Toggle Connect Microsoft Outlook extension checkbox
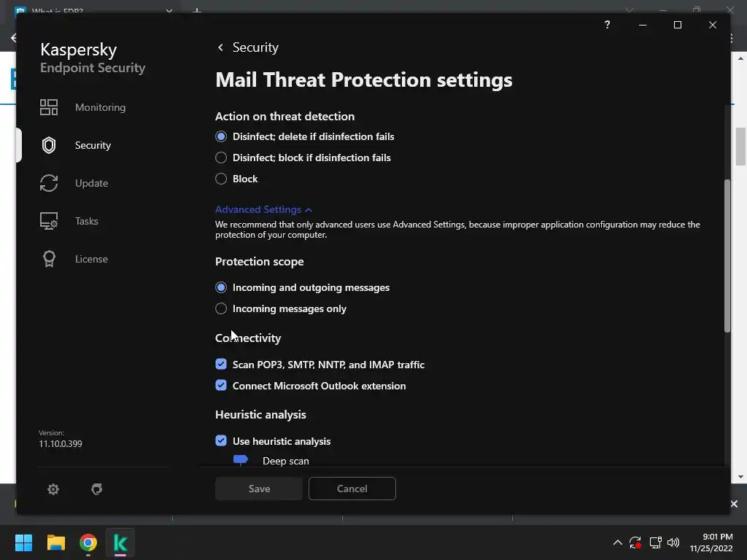This screenshot has height=560, width=747. click(221, 385)
